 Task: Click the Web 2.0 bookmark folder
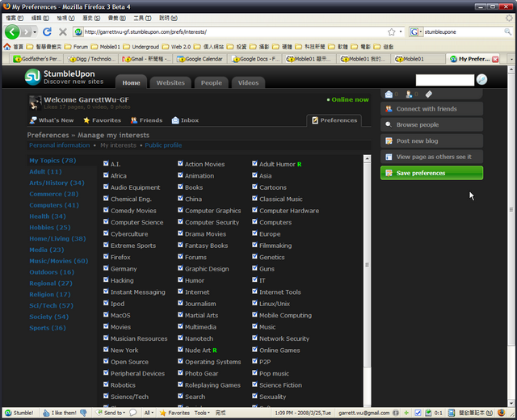(177, 47)
